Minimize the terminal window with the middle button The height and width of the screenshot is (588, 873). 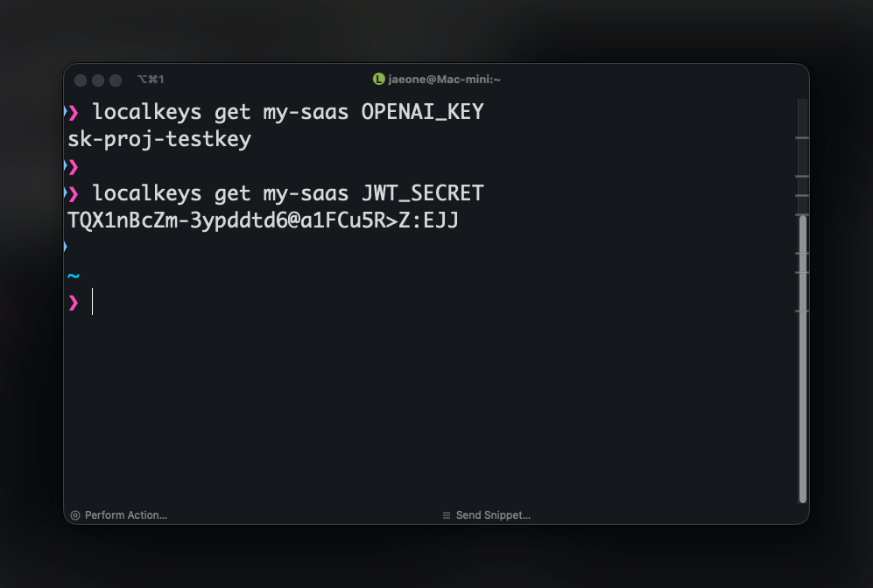pos(98,80)
